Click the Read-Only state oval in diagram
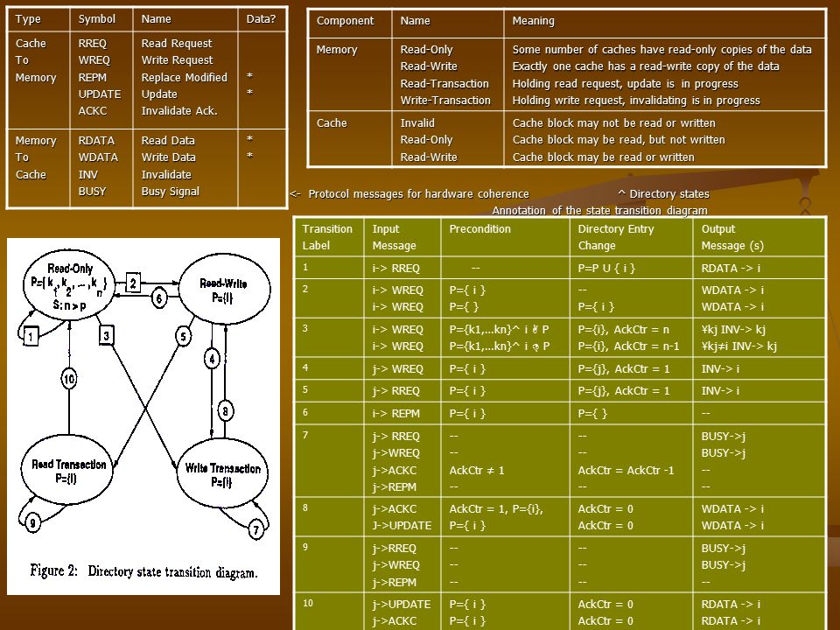 (70, 283)
